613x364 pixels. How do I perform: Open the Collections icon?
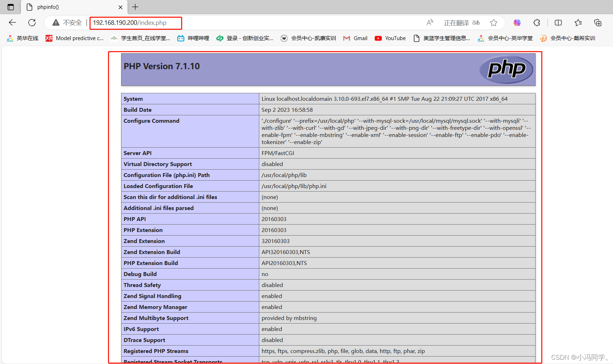tap(598, 23)
